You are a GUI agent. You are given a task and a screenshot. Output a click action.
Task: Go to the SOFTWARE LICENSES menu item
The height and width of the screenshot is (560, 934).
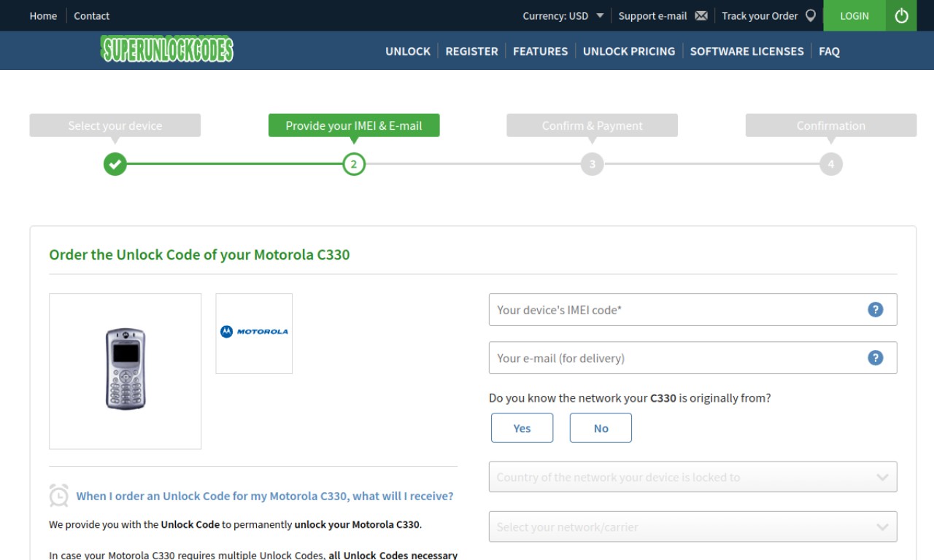(x=746, y=51)
